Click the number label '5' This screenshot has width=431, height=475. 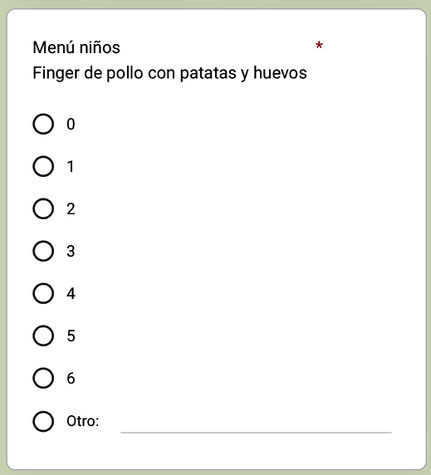(x=71, y=336)
